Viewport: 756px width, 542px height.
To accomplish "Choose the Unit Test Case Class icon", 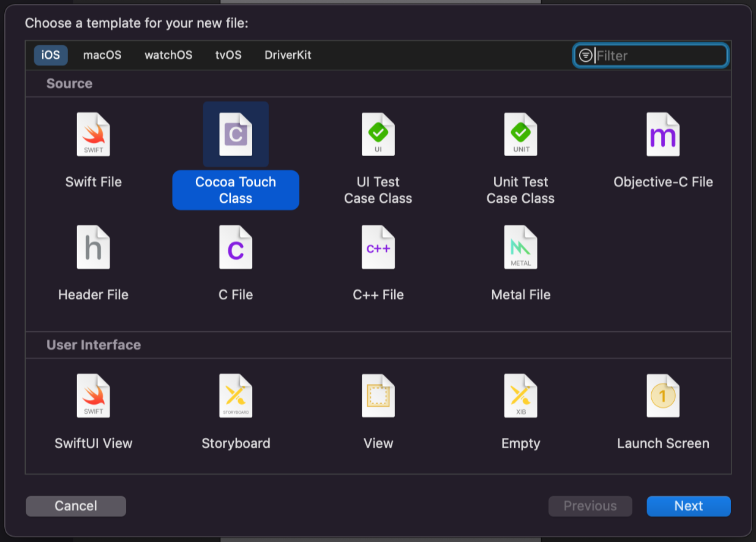I will 521,134.
